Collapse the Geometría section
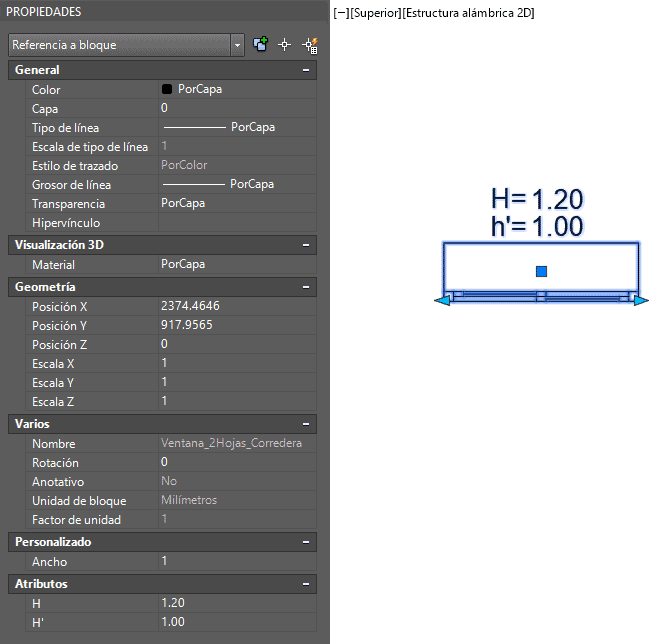This screenshot has height=644, width=663. coord(305,286)
